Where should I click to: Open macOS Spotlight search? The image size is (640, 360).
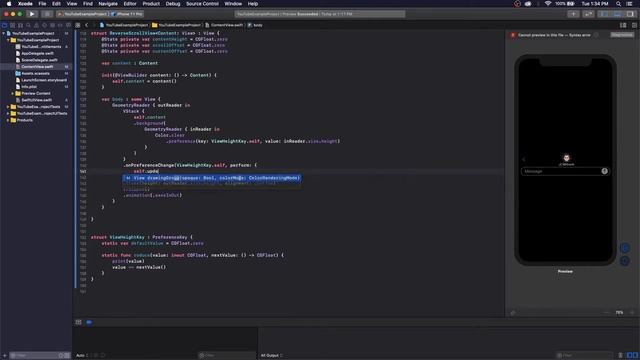point(618,4)
